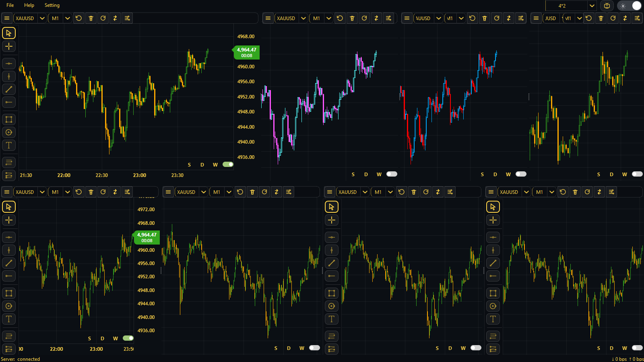Activate crosshair tool in top-left chart sidebar

[9, 46]
